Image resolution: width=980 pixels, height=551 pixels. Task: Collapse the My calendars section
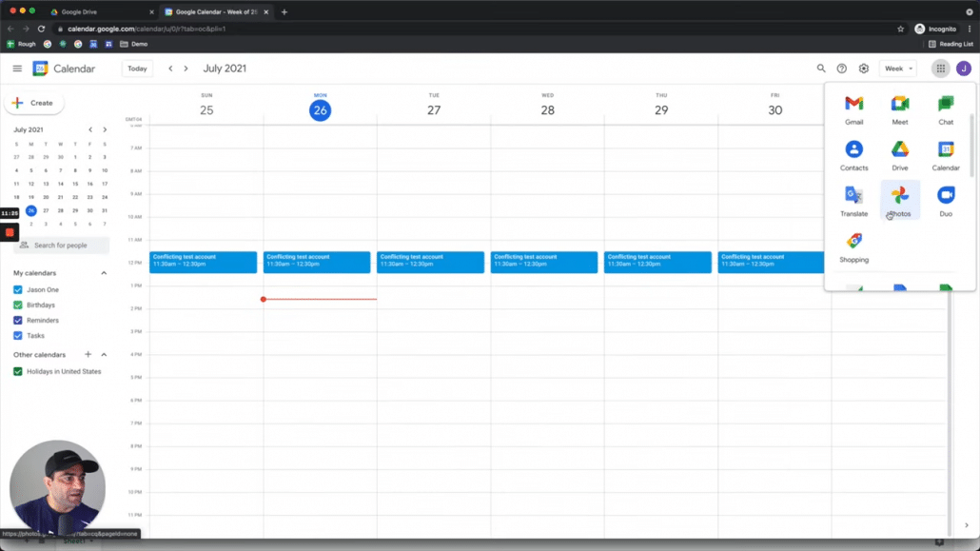coord(104,273)
